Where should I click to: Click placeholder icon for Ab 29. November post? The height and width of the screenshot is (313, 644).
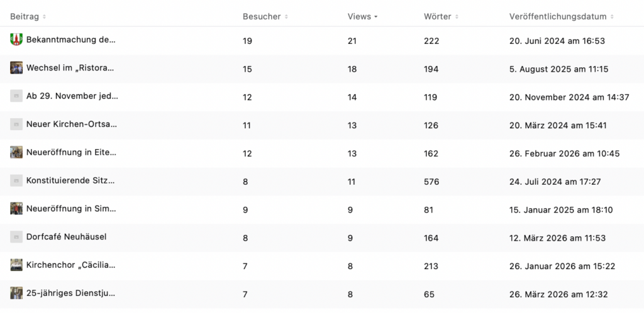pos(16,96)
